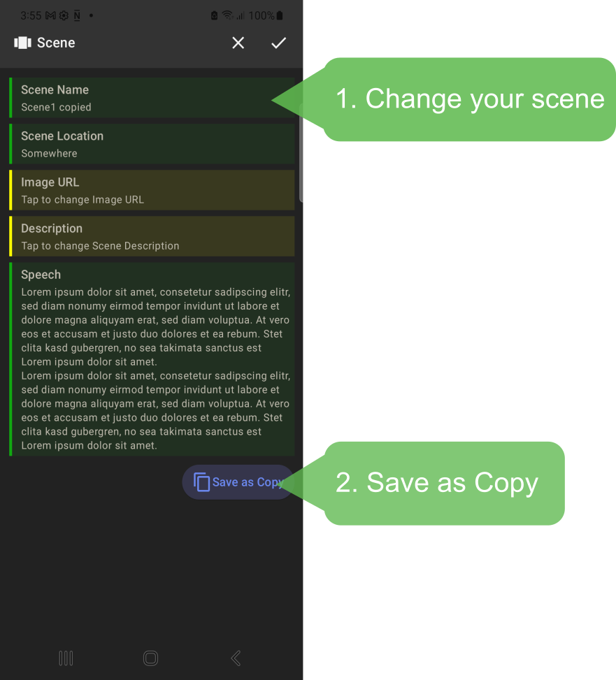Click the "2. Save as Copy" callout bubble
The height and width of the screenshot is (680, 616).
point(443,483)
